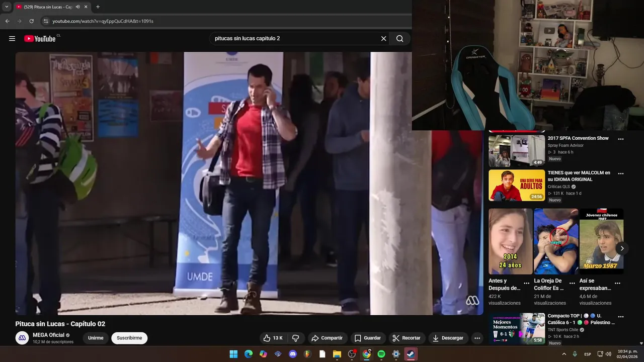Expand the tab search dropdown arrow

pyautogui.click(x=7, y=7)
